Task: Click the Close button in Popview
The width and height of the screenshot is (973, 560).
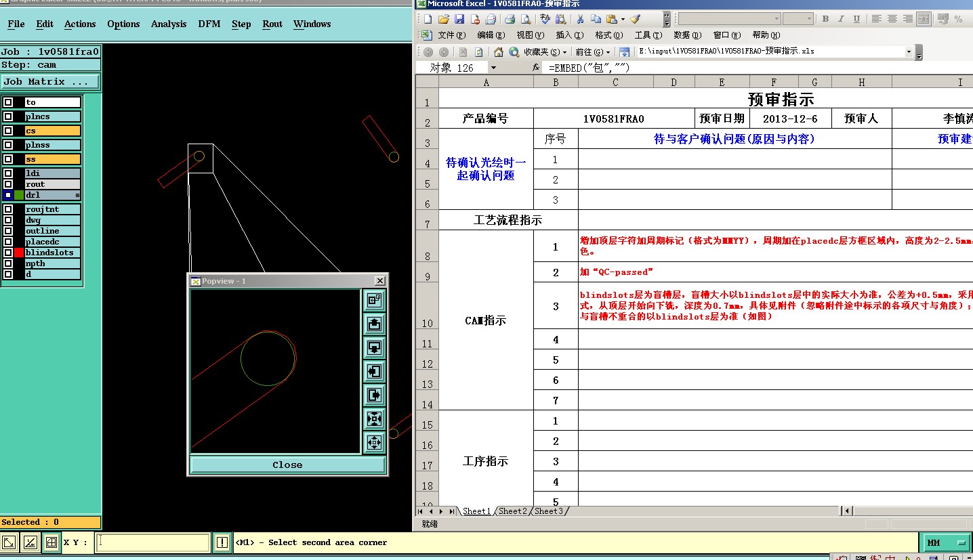Action: pyautogui.click(x=287, y=465)
